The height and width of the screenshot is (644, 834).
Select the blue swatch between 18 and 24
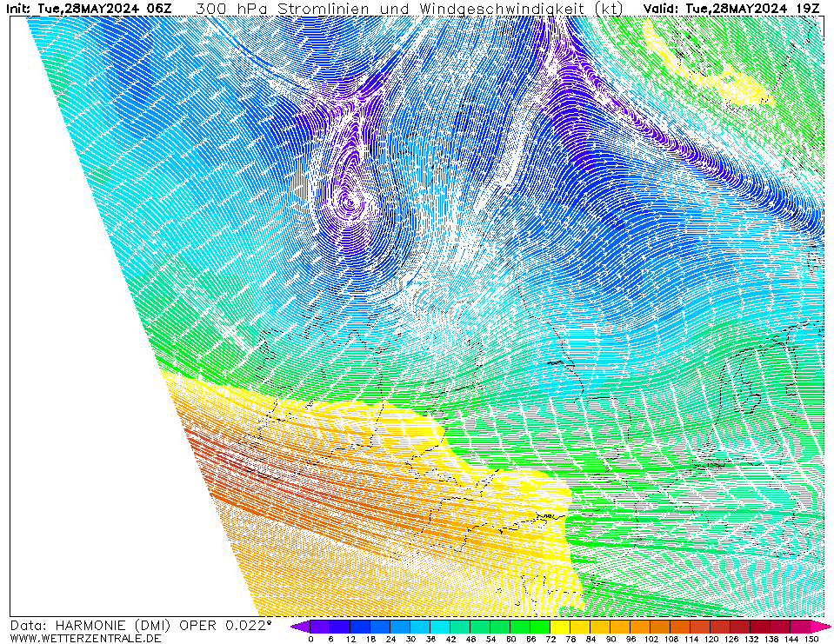point(380,626)
